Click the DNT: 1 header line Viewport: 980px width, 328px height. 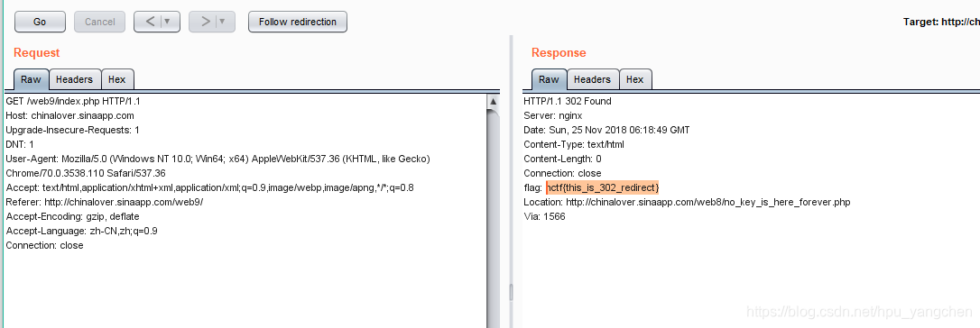pyautogui.click(x=20, y=144)
